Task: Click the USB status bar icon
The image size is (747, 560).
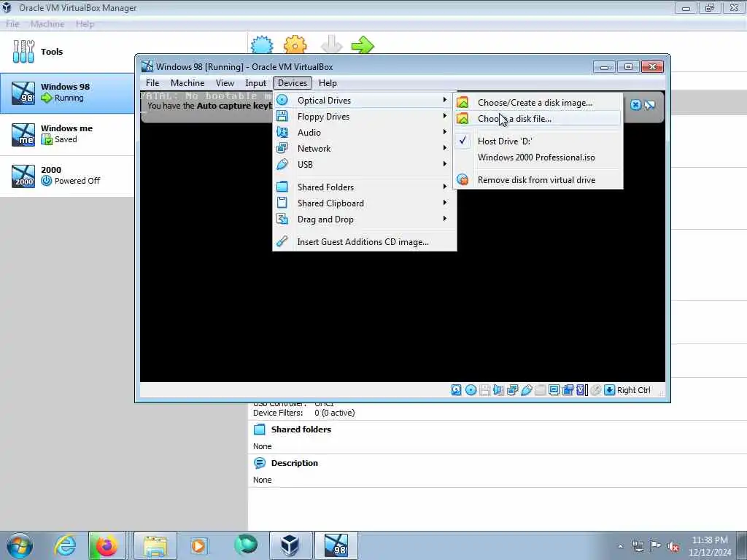Action: click(x=527, y=390)
